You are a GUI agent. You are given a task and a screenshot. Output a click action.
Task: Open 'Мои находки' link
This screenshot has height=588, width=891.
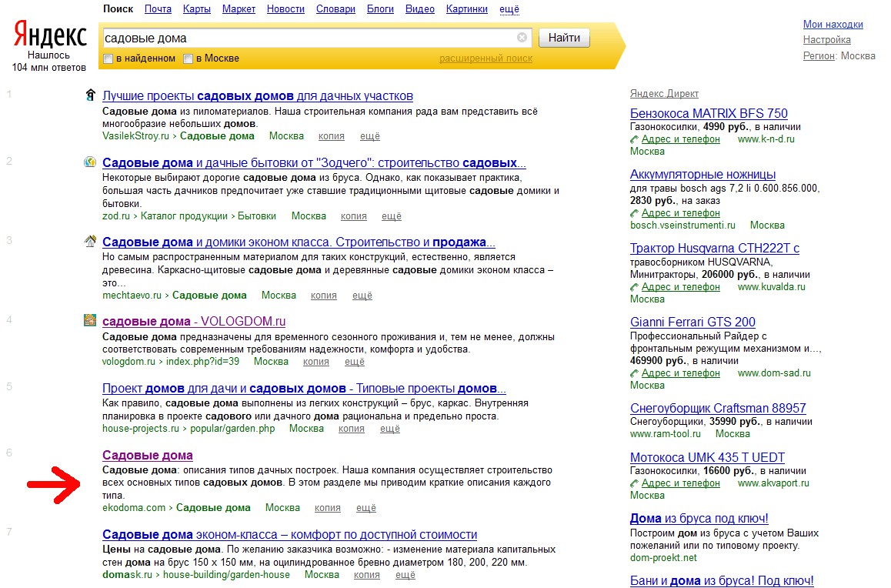[x=833, y=25]
